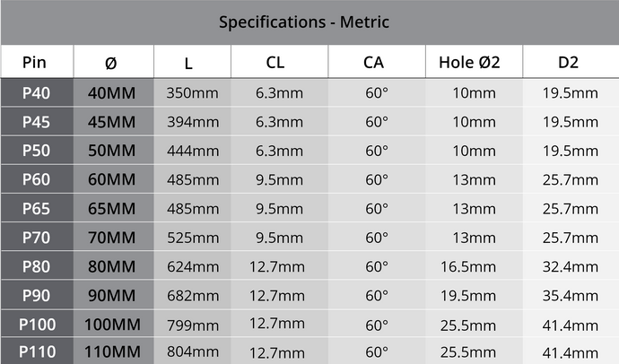Image resolution: width=619 pixels, height=364 pixels.
Task: Select the 100MM diameter cell
Action: (111, 325)
